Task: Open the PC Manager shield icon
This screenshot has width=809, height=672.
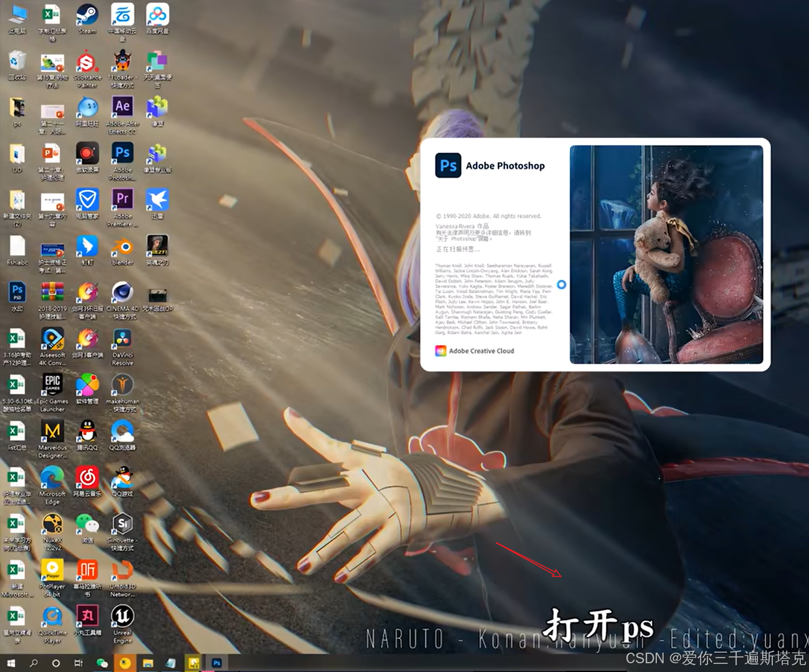Action: pos(87,203)
